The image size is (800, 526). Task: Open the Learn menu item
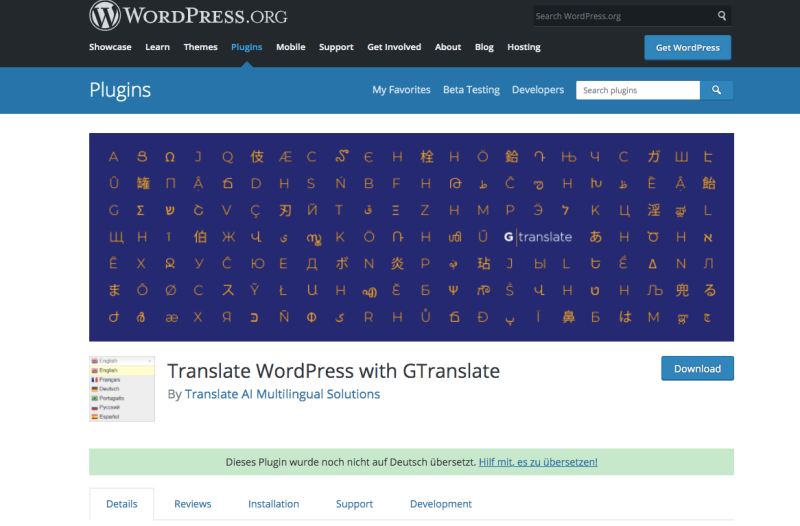[157, 47]
